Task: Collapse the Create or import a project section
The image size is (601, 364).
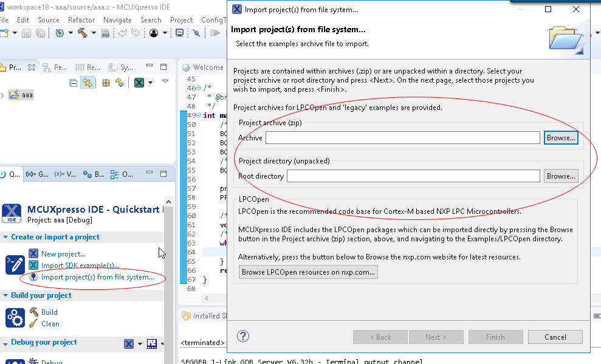Action: [5, 237]
